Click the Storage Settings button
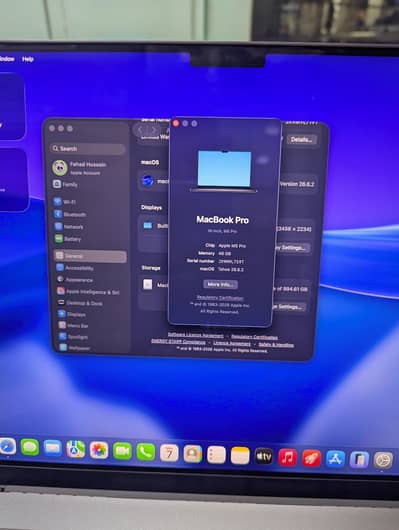This screenshot has width=399, height=530. [x=288, y=307]
